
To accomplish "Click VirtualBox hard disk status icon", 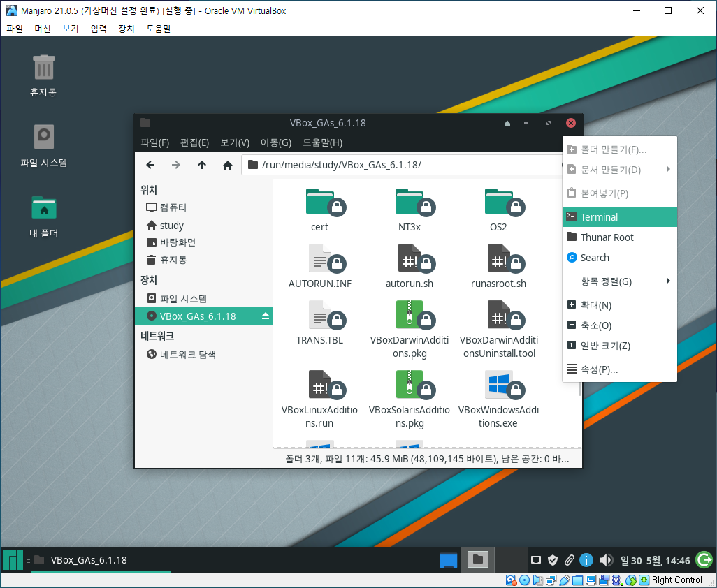I will click(x=512, y=580).
